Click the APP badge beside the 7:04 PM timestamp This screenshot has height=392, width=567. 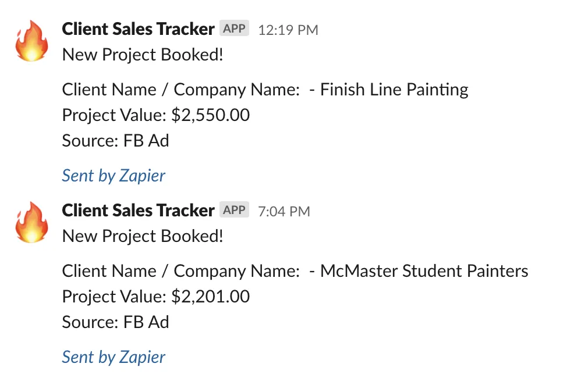(235, 209)
